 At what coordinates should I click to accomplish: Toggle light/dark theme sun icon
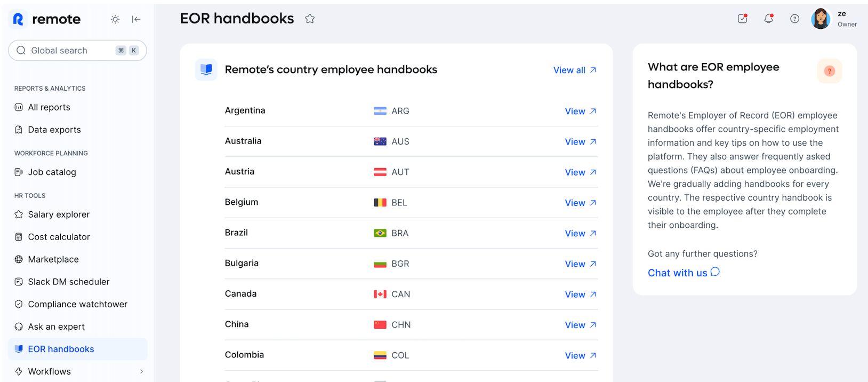tap(115, 19)
